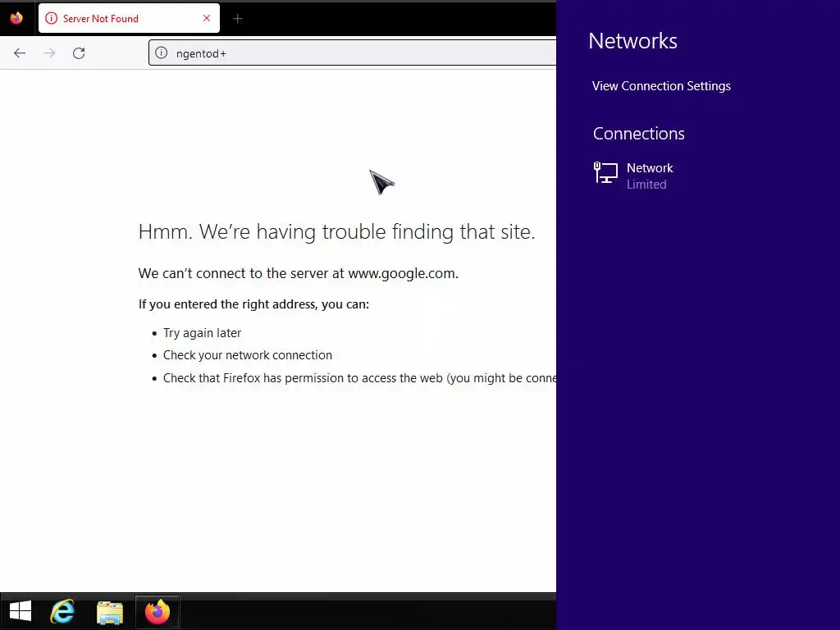Click the address bar containing ngentod+
The image size is (840, 630).
(x=353, y=53)
